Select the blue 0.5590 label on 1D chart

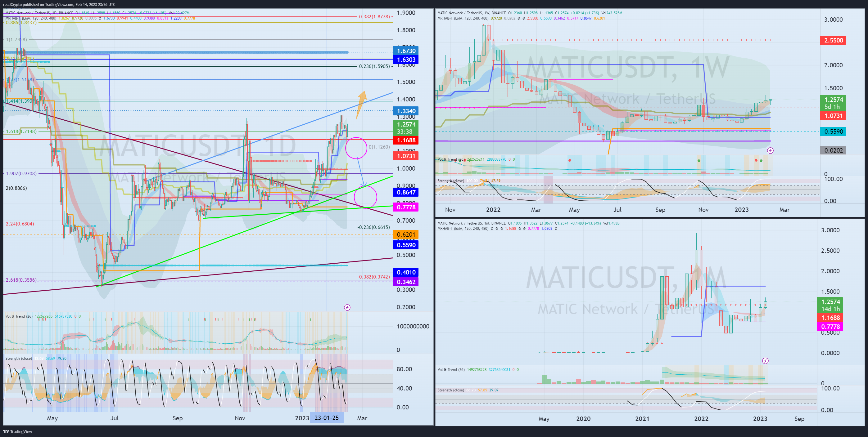click(x=406, y=245)
